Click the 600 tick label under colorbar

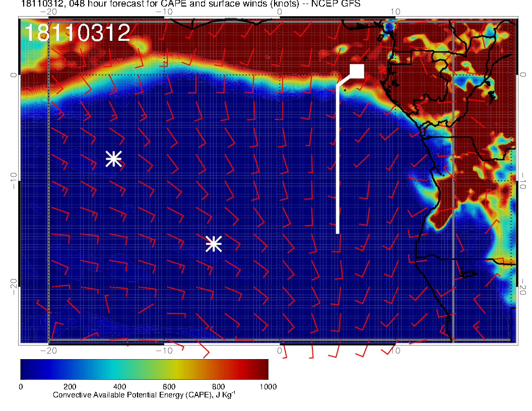(169, 387)
